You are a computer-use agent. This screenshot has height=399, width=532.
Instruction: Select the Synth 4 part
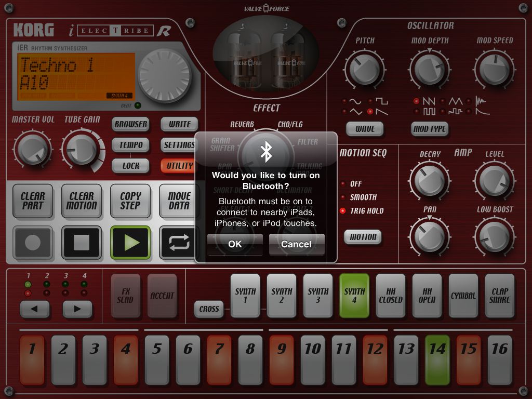pyautogui.click(x=354, y=296)
